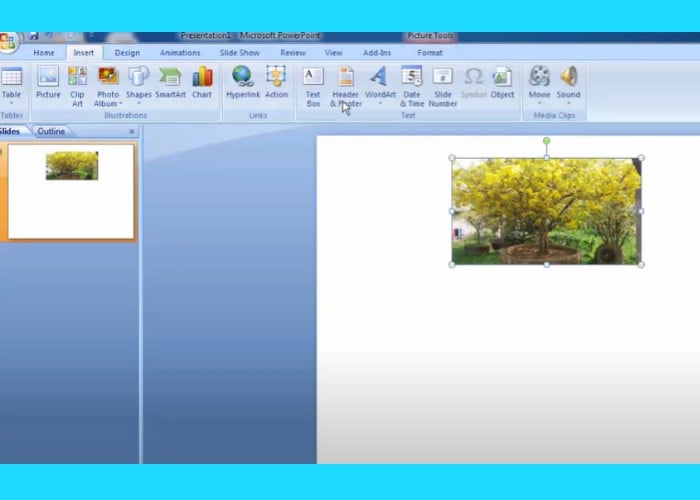Click the picture's bottom-middle sizing handle

tap(546, 265)
